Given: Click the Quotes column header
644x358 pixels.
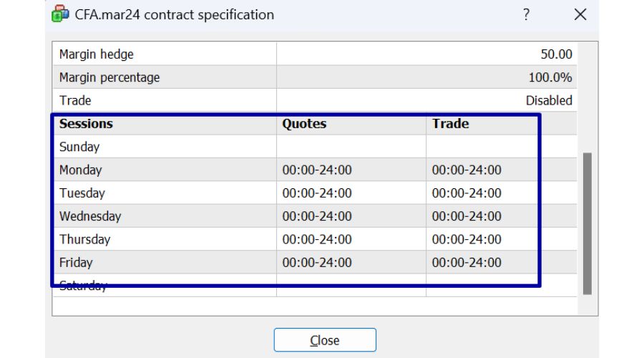Looking at the screenshot, I should [x=304, y=124].
